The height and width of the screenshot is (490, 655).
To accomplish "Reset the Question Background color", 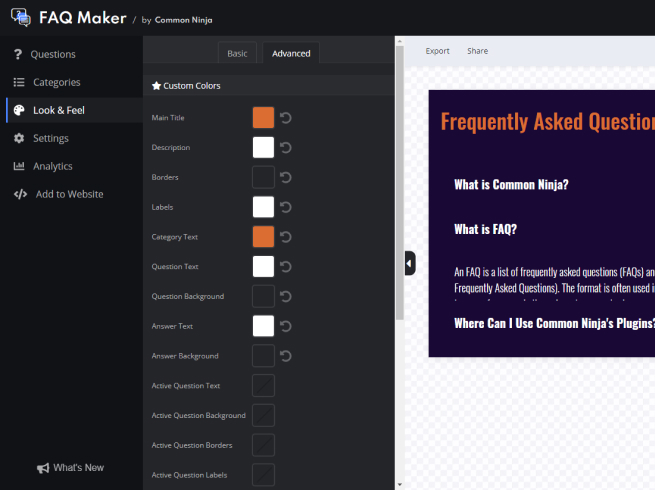I will 286,297.
